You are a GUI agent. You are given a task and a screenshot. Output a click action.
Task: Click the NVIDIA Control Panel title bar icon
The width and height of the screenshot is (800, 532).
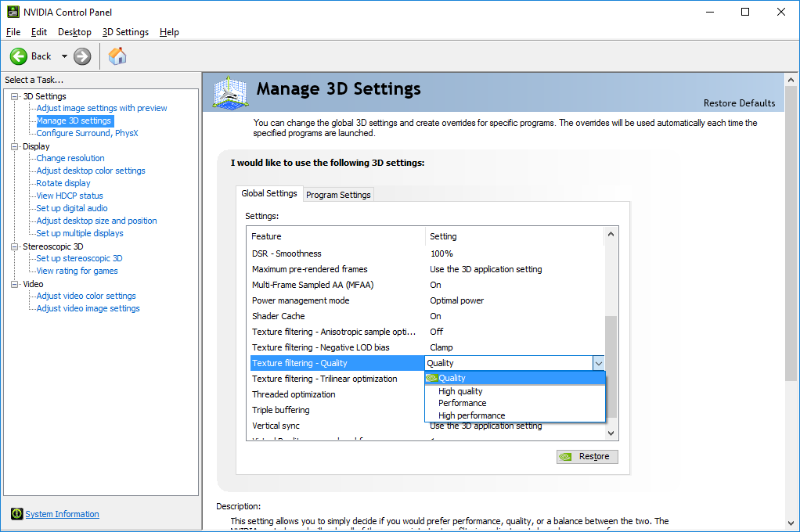tap(13, 12)
